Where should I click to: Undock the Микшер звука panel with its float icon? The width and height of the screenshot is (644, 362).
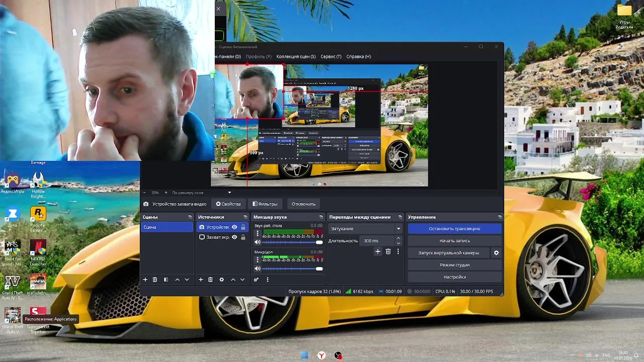(x=320, y=217)
